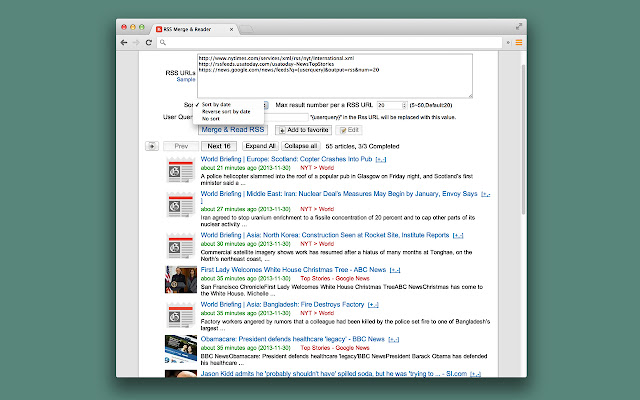This screenshot has height=400, width=640.
Task: Pick "No sort" from the sort list
Action: [x=211, y=119]
